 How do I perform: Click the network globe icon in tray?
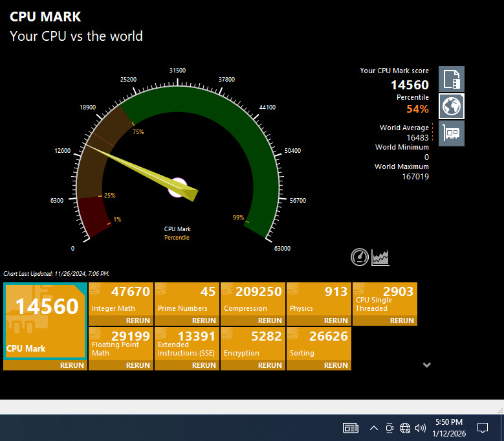(405, 428)
